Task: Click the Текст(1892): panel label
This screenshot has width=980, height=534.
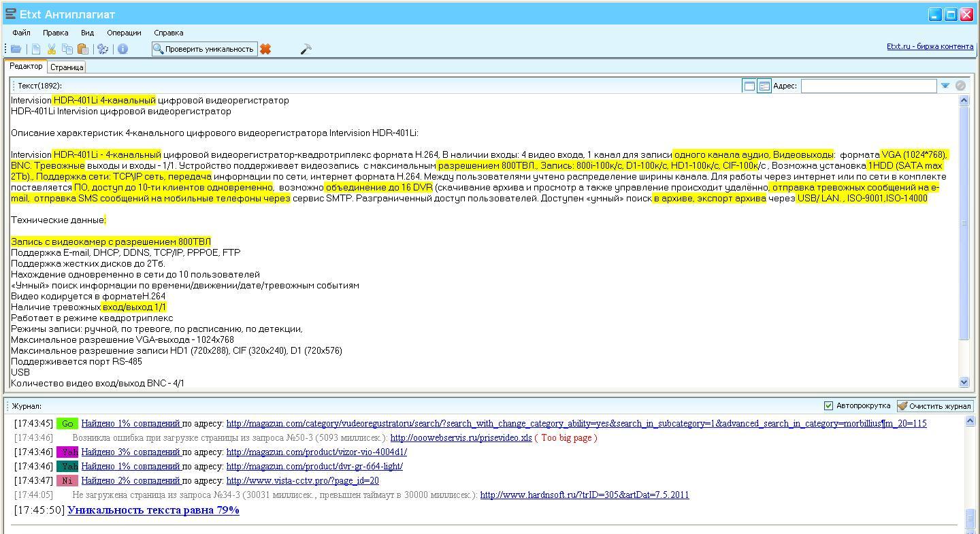Action: click(x=39, y=86)
